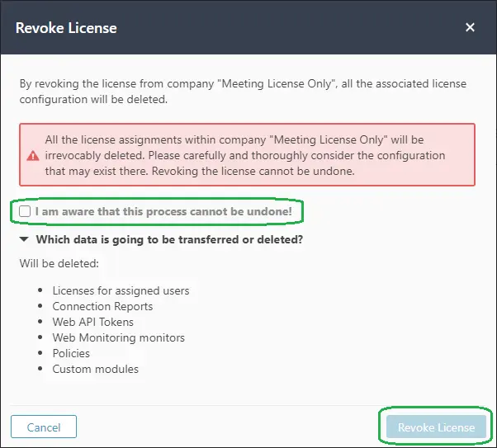
Task: Select 'Connection Reports' list item
Action: tap(102, 306)
